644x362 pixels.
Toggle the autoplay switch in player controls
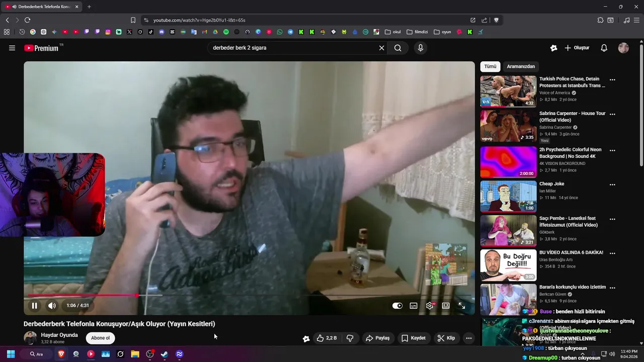coord(397,306)
